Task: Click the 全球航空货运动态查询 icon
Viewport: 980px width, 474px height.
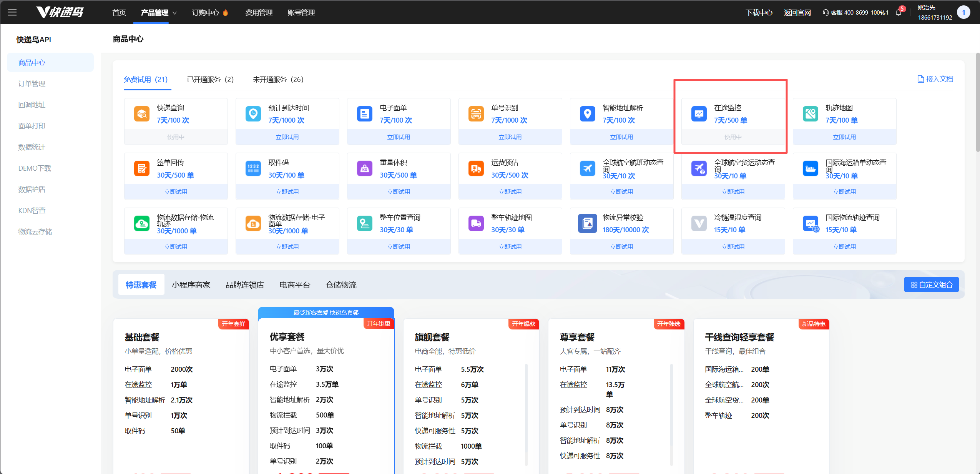Action: tap(699, 168)
